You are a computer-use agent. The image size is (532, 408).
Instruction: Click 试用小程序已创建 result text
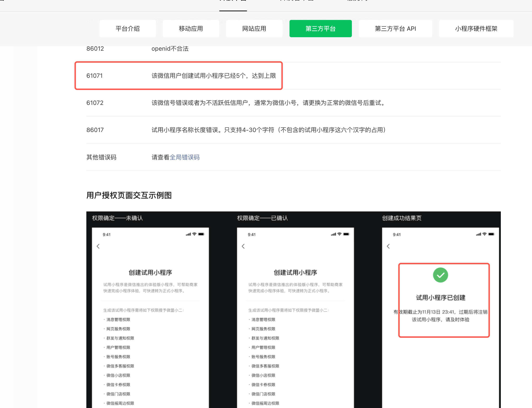coord(441,298)
